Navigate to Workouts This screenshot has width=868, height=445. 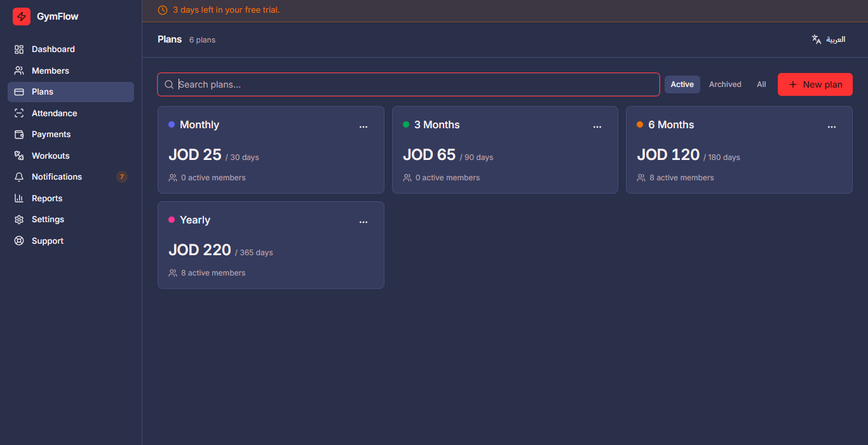tap(71, 156)
